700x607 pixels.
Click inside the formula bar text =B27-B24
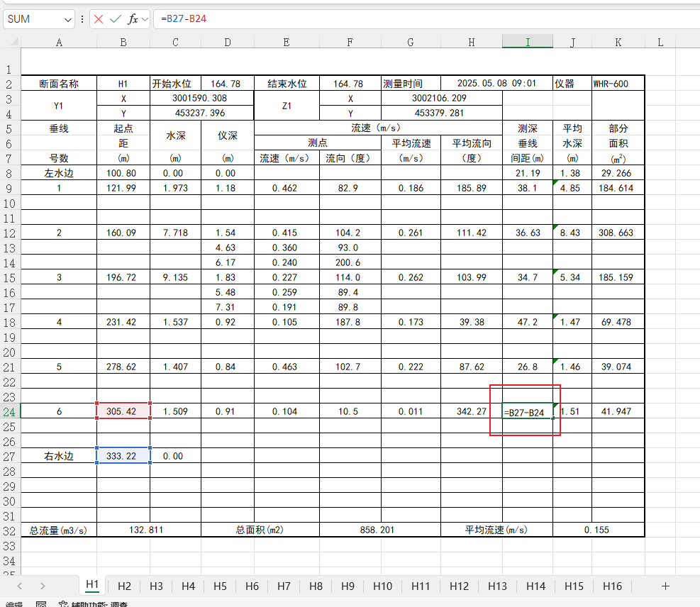pyautogui.click(x=184, y=18)
